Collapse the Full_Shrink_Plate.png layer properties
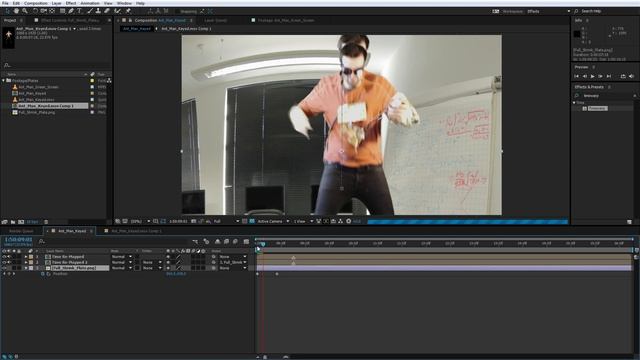The image size is (640, 360). coord(26,268)
